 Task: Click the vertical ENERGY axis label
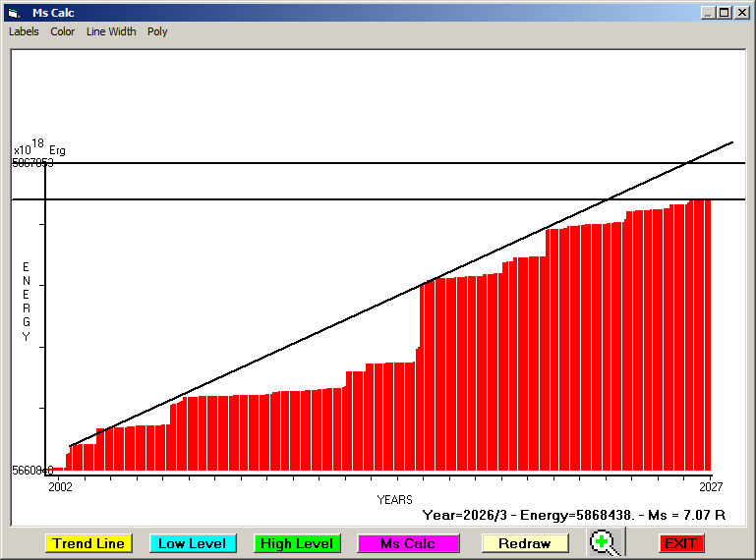pos(27,302)
